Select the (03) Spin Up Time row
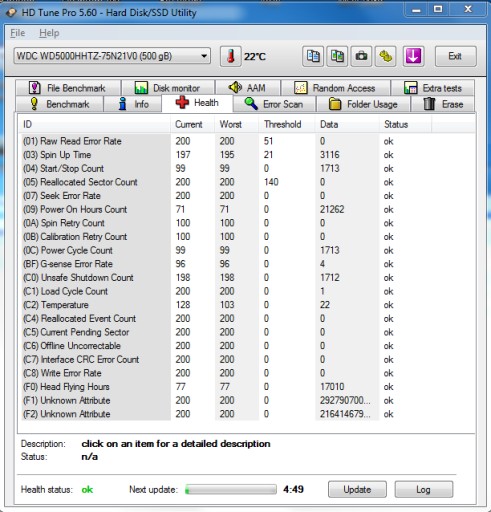 click(x=247, y=155)
